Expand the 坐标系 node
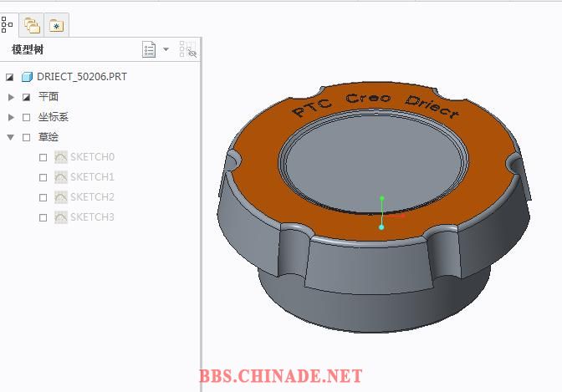The height and width of the screenshot is (392, 562). (x=11, y=117)
